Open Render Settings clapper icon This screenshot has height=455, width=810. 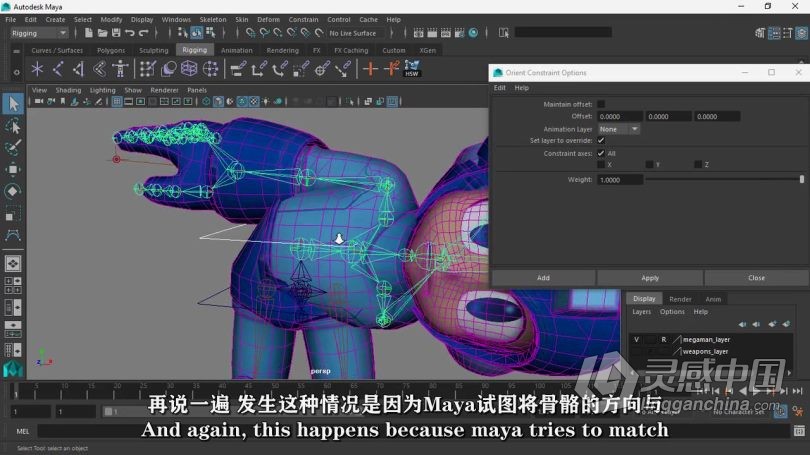point(459,33)
